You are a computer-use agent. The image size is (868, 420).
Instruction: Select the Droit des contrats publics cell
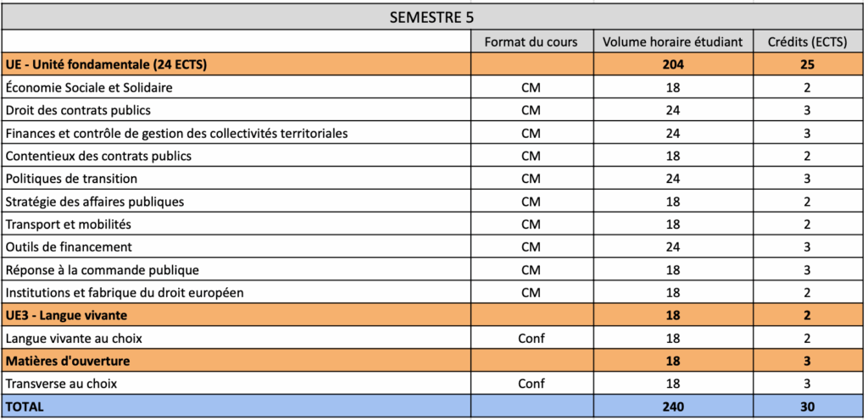(x=79, y=110)
